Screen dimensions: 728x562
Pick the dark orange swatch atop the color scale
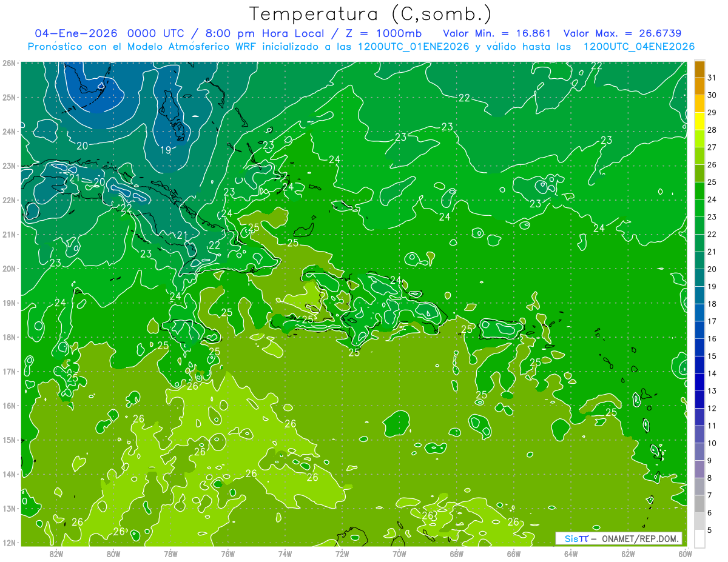pos(699,69)
